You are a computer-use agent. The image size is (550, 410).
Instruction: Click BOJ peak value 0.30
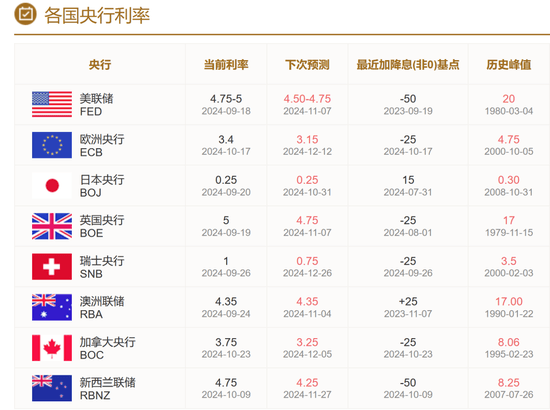pos(509,180)
